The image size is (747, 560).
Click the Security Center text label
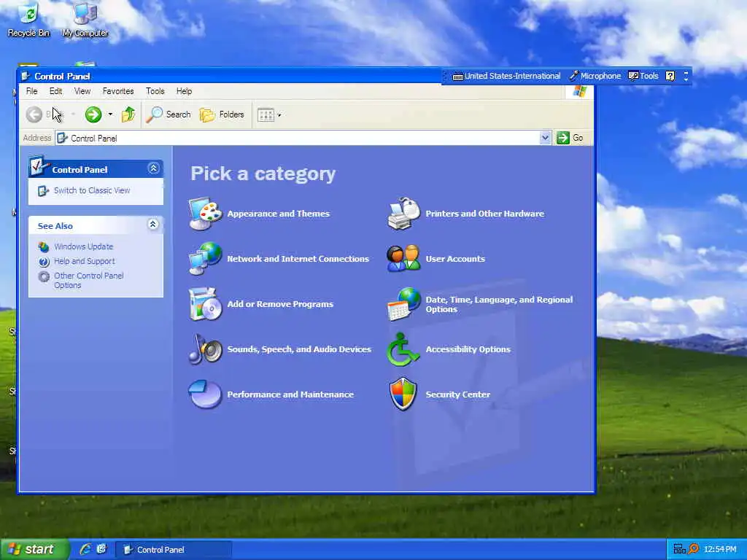(457, 394)
